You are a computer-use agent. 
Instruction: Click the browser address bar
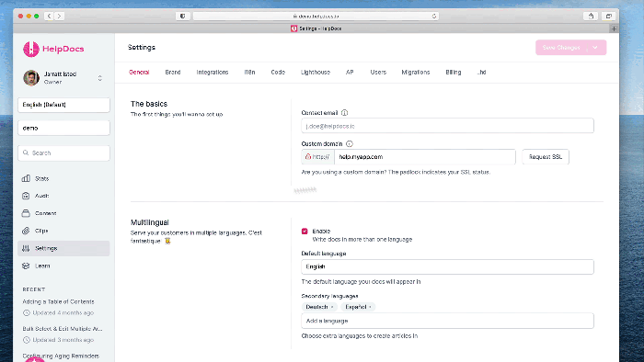click(316, 16)
